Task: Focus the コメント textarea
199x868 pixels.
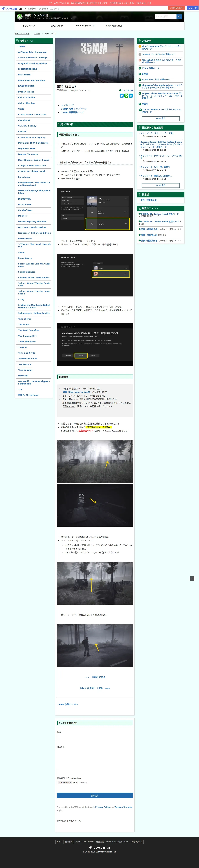Action: 95,758
